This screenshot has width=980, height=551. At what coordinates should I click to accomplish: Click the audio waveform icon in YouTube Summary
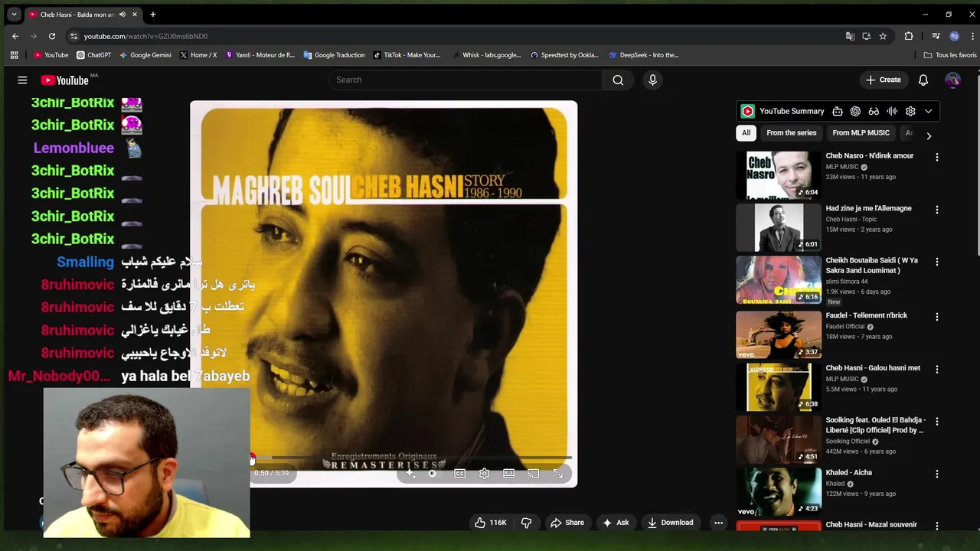pos(892,111)
